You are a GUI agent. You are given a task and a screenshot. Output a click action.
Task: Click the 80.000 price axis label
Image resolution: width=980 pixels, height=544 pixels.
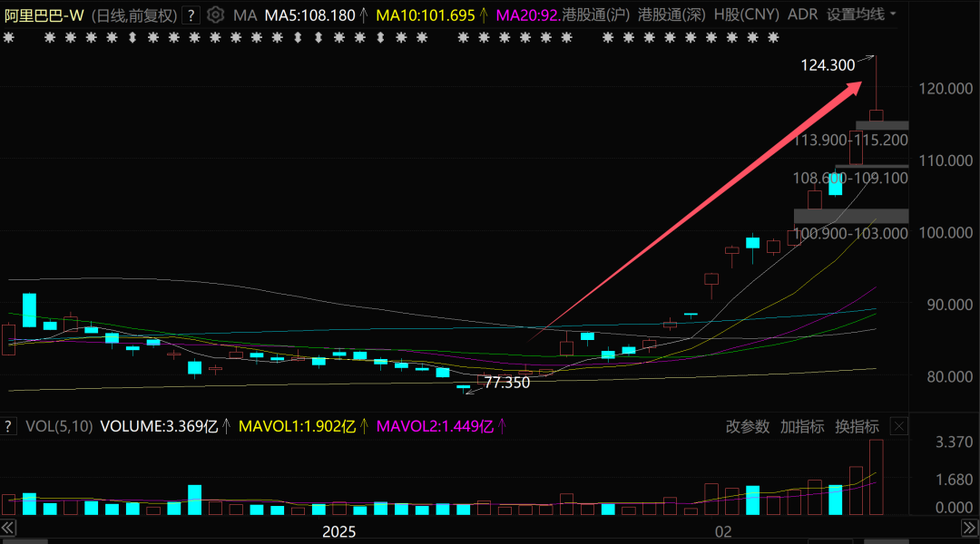pos(949,376)
